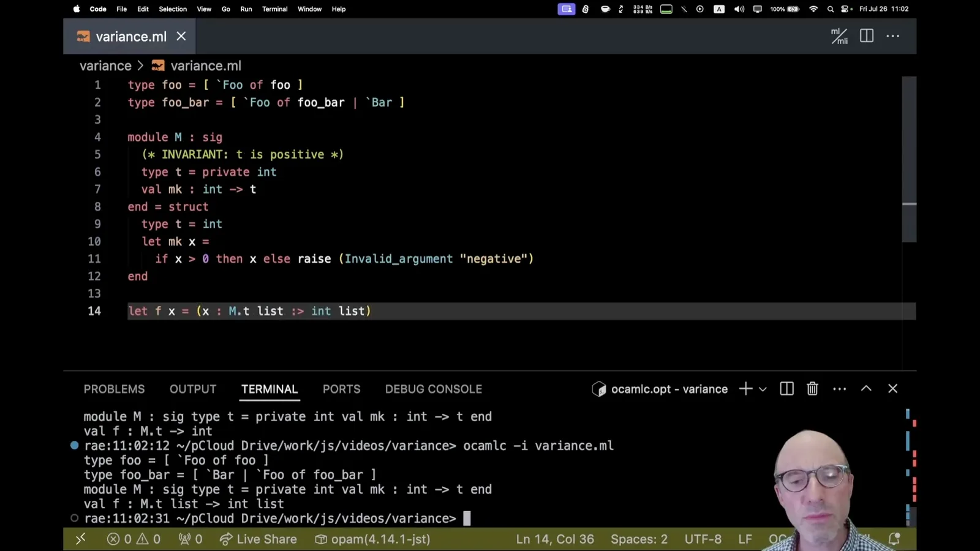Change indentation via Spaces: 2

tap(639, 539)
